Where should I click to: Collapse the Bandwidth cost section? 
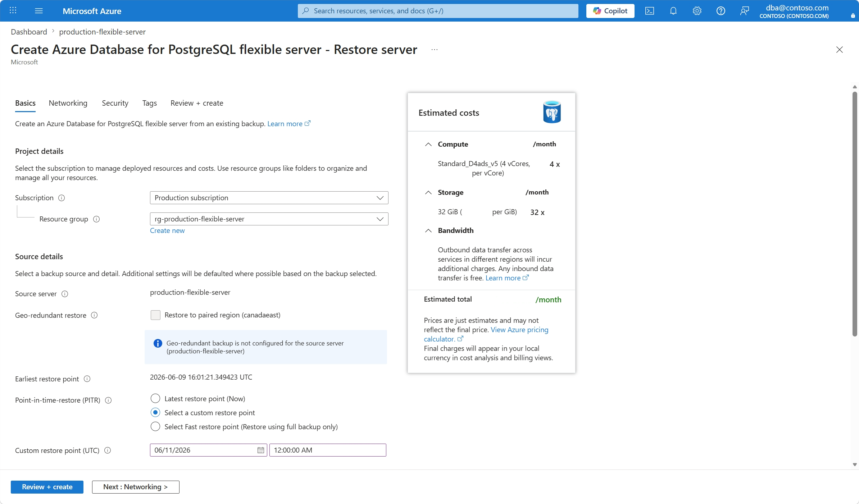(x=428, y=230)
